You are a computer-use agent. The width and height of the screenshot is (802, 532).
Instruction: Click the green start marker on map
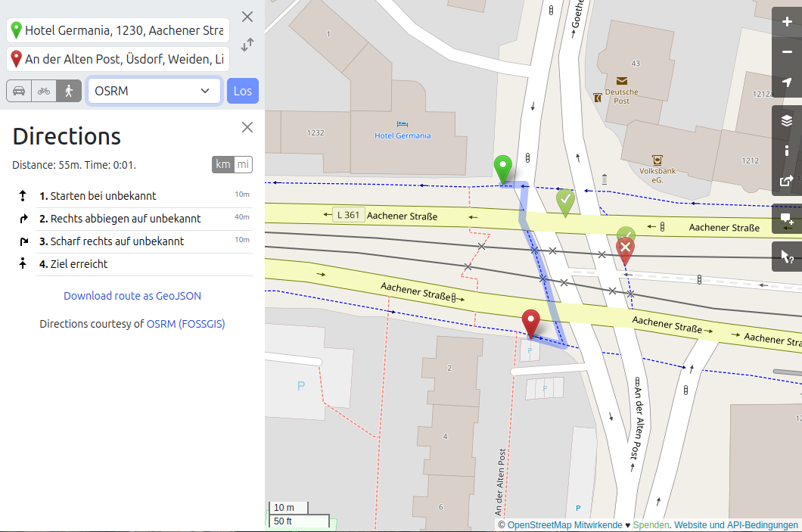point(503,170)
